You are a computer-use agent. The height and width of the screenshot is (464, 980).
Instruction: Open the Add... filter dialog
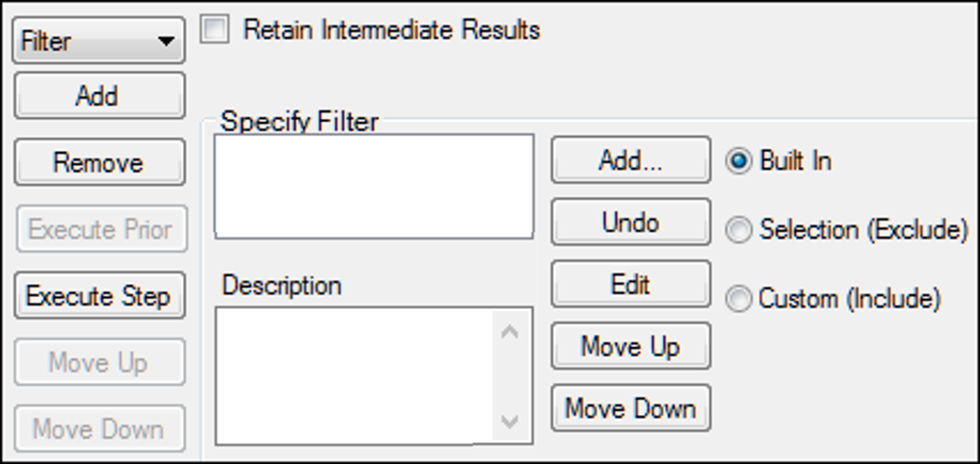click(630, 160)
